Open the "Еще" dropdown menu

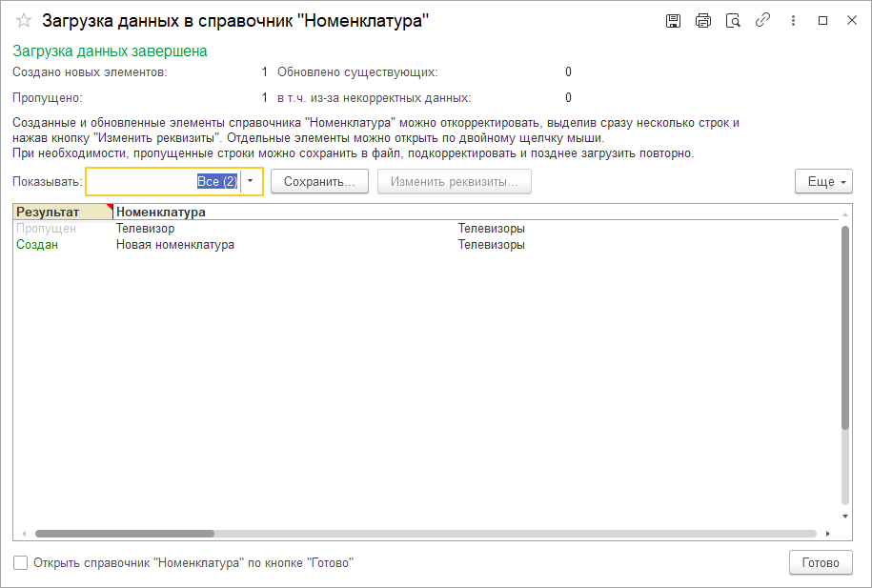tap(823, 182)
